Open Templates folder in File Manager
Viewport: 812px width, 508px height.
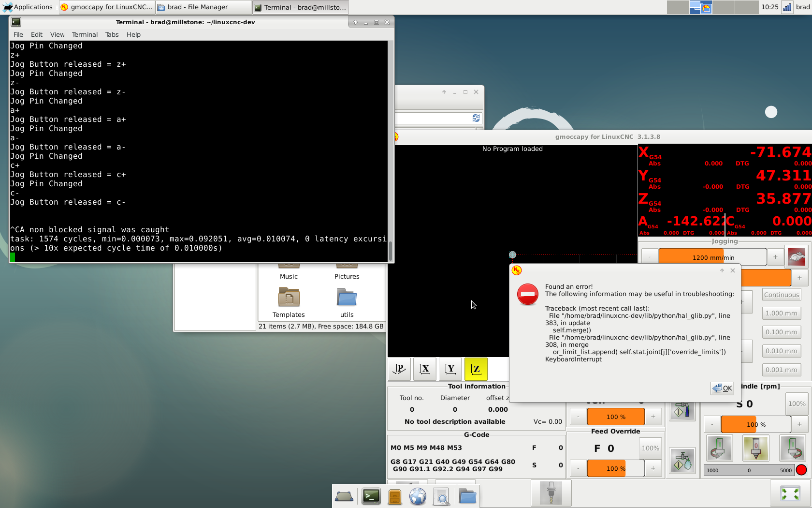click(x=289, y=302)
